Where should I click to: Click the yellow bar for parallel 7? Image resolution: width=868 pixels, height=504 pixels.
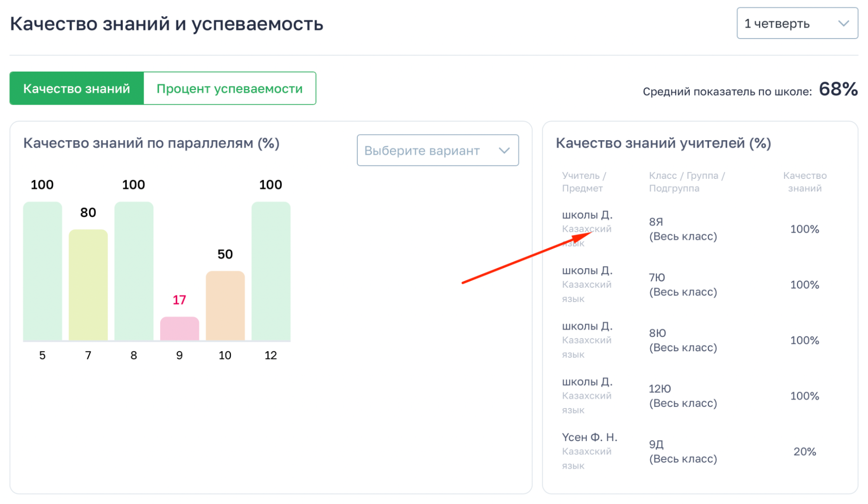tap(88, 285)
